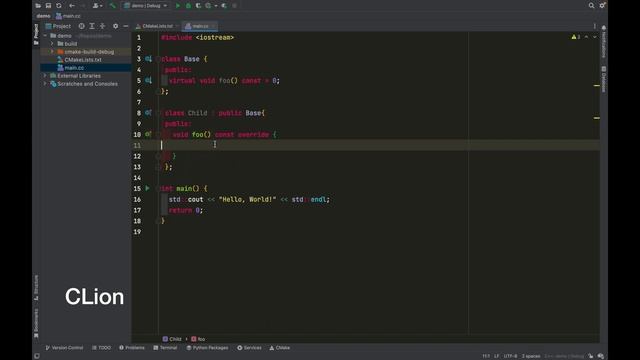Open the Problems tool window
Viewport: 640px width, 360px height.
coord(132,348)
